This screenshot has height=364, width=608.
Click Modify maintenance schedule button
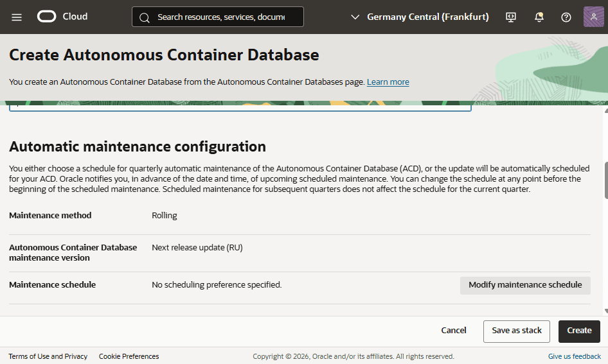[525, 285]
